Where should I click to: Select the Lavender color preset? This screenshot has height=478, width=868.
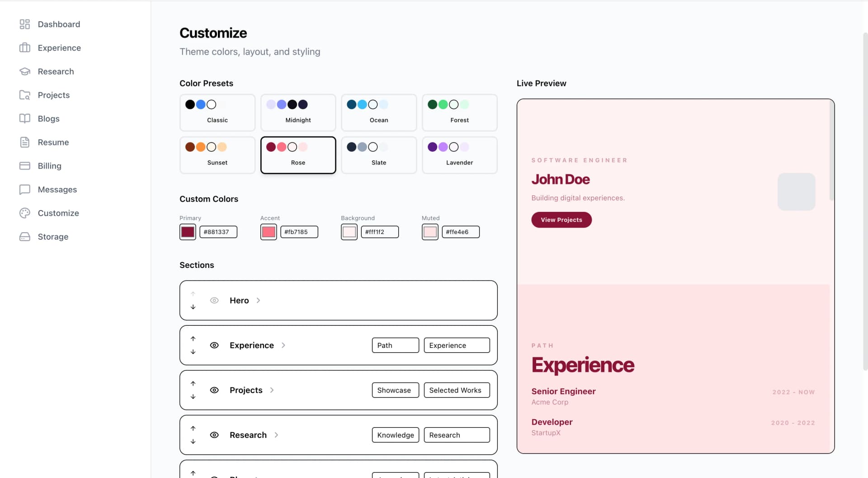point(459,155)
